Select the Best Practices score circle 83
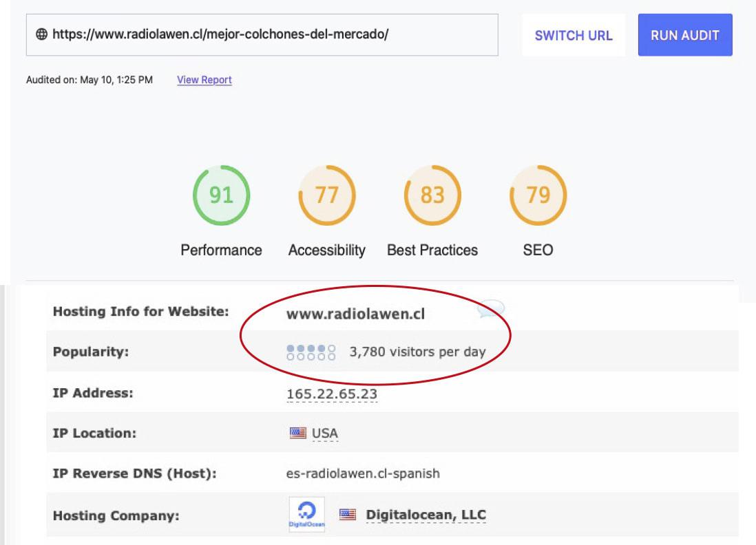756x545 pixels. (432, 195)
